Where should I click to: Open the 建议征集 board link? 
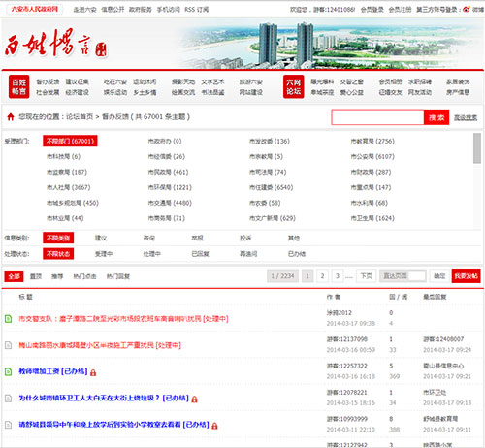pos(78,81)
